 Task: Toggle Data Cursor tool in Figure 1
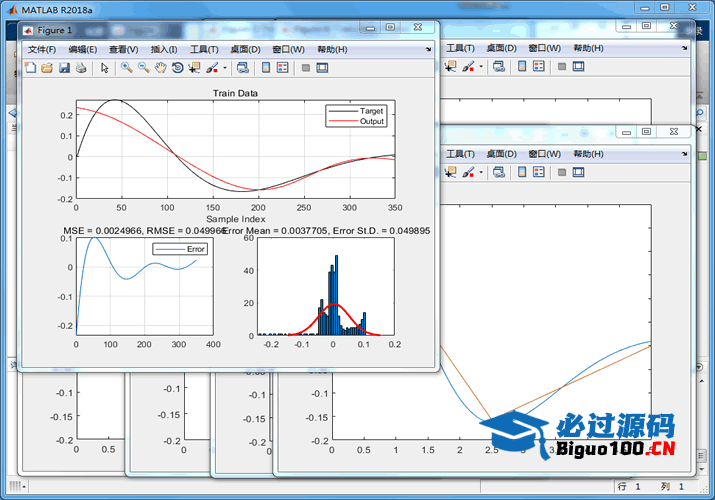pyautogui.click(x=194, y=68)
